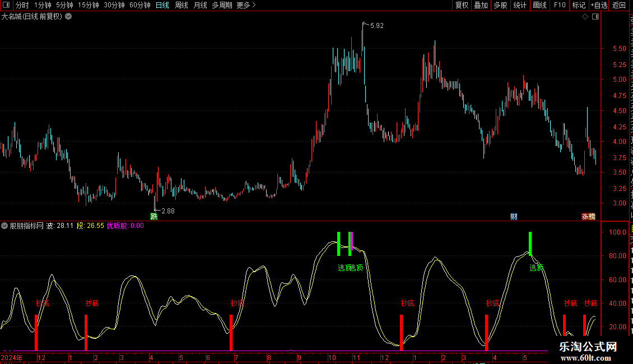Viewport: 633px width, 364px height.
Task: Click 叠加 overlay button
Action: (481, 5)
